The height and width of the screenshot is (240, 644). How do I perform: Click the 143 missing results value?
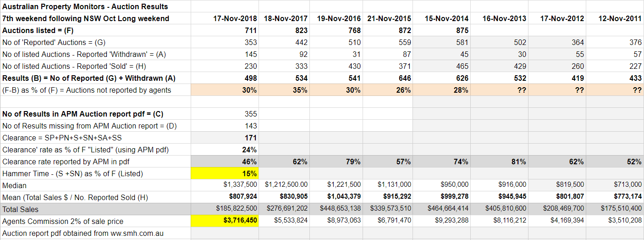click(x=250, y=126)
